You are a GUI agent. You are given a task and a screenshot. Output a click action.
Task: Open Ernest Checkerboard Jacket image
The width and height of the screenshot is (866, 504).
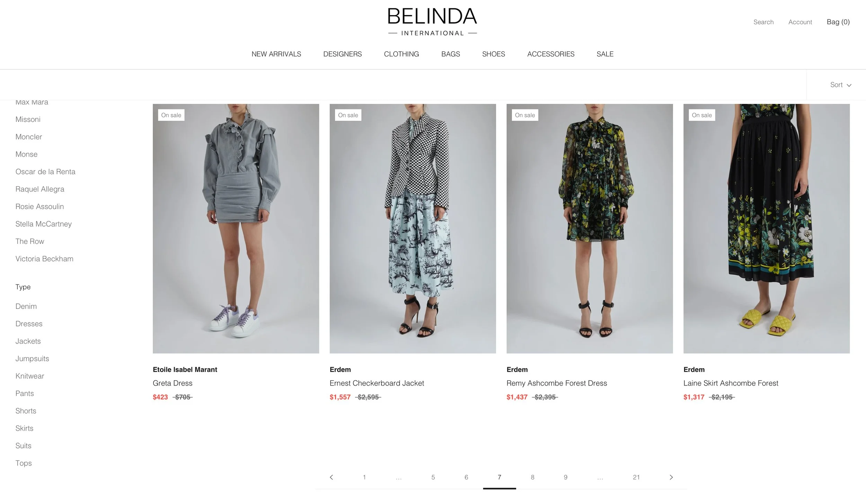[x=413, y=229]
